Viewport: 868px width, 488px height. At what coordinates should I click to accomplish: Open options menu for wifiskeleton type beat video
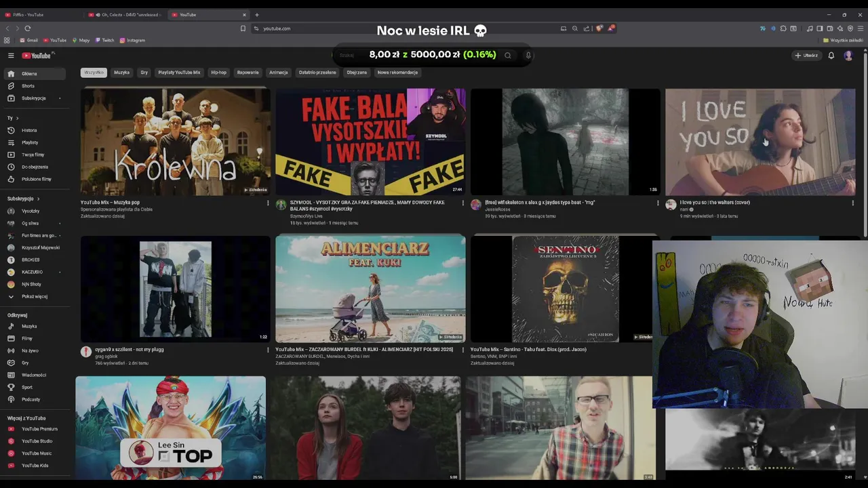(x=658, y=203)
